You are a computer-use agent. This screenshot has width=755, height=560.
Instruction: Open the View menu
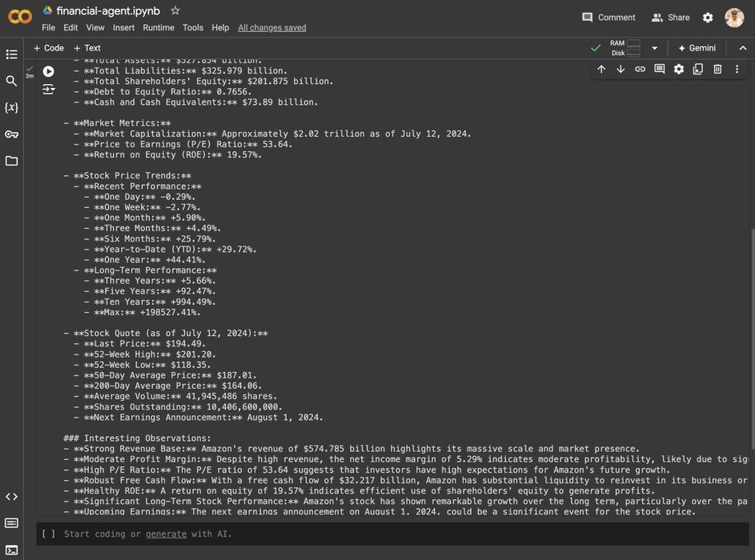(95, 27)
